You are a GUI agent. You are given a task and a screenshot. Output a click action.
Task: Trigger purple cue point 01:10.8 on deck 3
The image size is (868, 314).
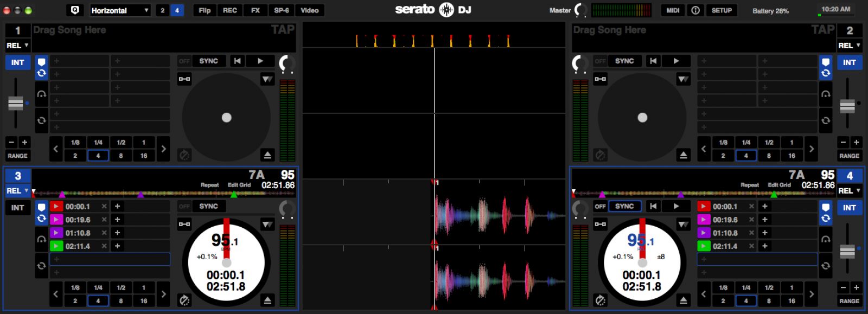coord(56,233)
